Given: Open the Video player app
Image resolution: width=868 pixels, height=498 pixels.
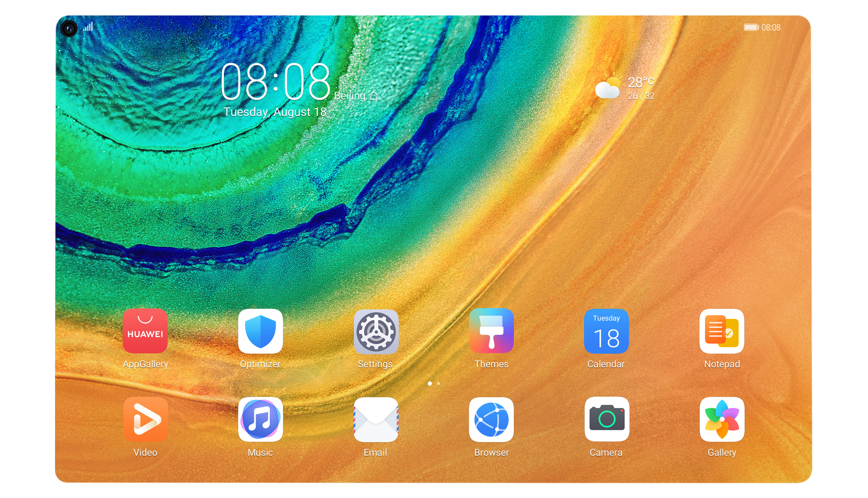Looking at the screenshot, I should coord(145,419).
